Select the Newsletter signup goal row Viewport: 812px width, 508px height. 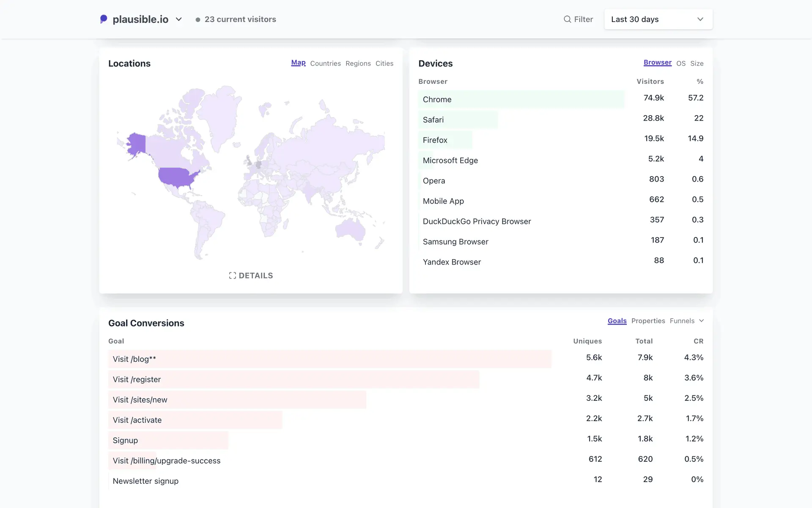[145, 481]
